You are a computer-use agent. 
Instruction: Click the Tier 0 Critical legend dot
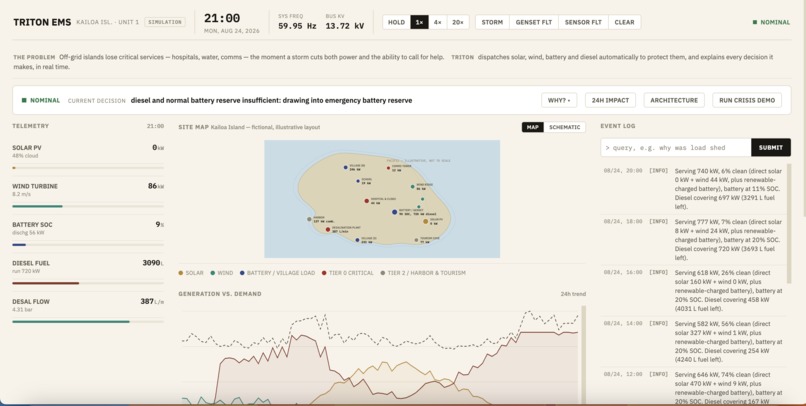tap(324, 273)
